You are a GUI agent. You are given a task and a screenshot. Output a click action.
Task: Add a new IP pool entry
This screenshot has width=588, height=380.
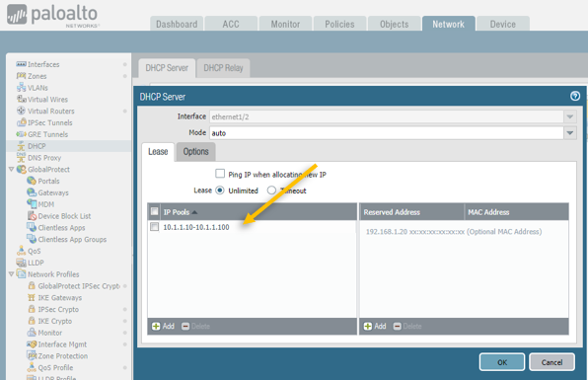click(x=163, y=326)
